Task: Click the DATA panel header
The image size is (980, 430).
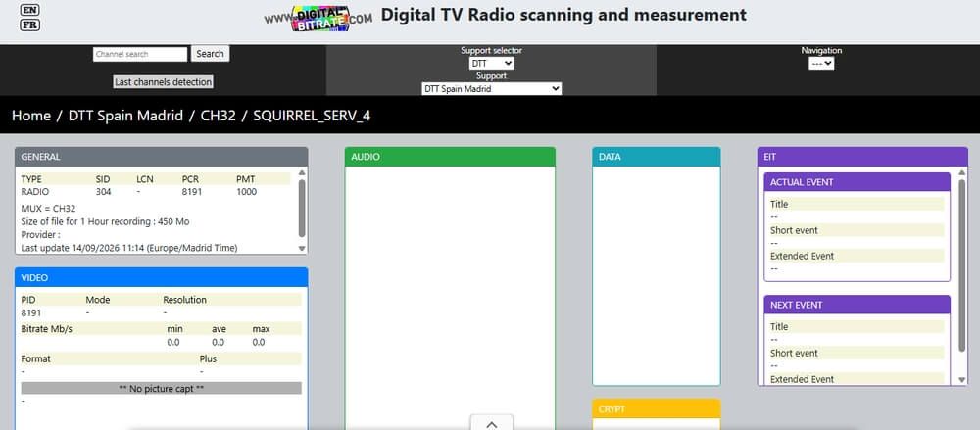Action: click(657, 157)
